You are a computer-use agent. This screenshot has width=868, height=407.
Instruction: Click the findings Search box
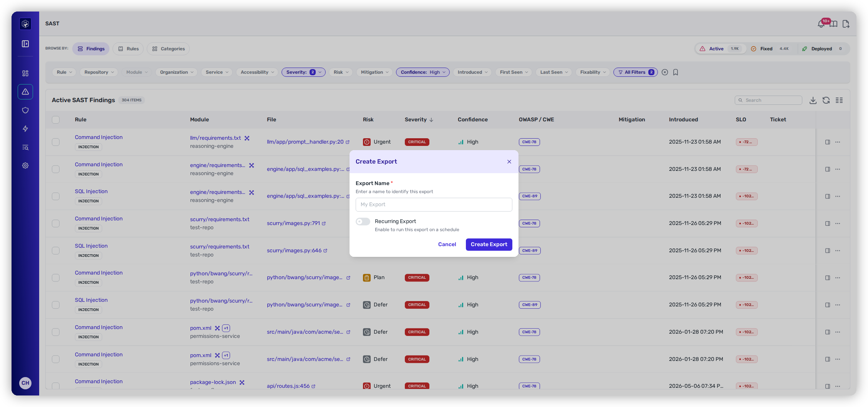pos(769,100)
